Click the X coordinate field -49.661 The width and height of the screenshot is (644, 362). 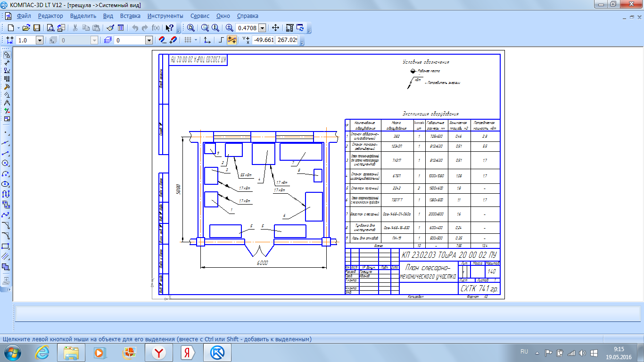(x=263, y=41)
